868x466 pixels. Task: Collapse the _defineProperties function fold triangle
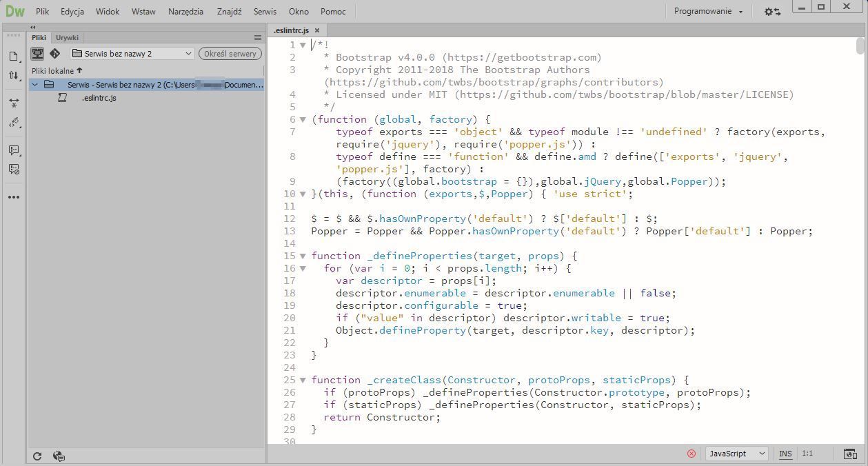[x=303, y=256]
